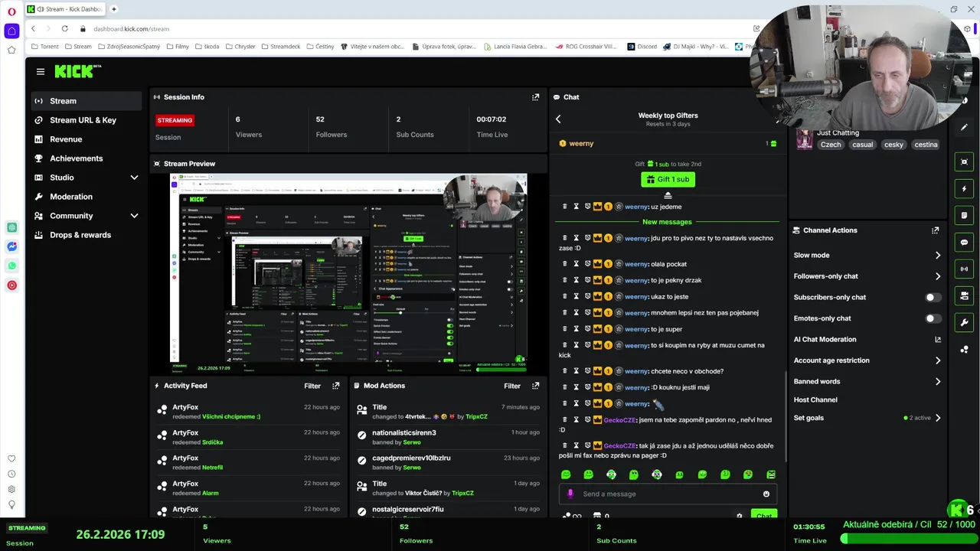Open ChatGPT icon in Opera sidebar
The width and height of the screenshot is (980, 551).
[11, 227]
